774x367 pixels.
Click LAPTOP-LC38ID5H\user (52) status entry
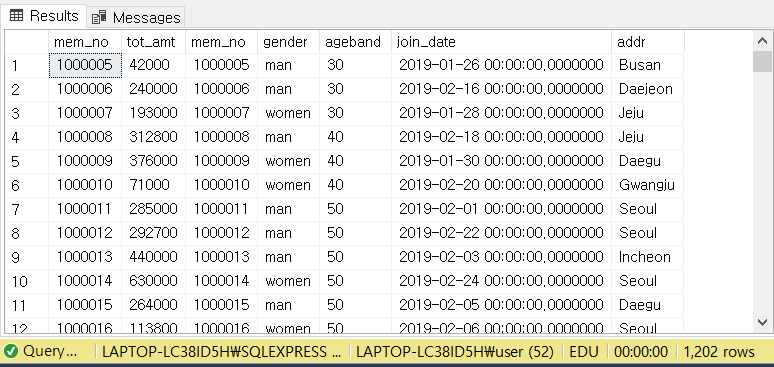point(455,352)
